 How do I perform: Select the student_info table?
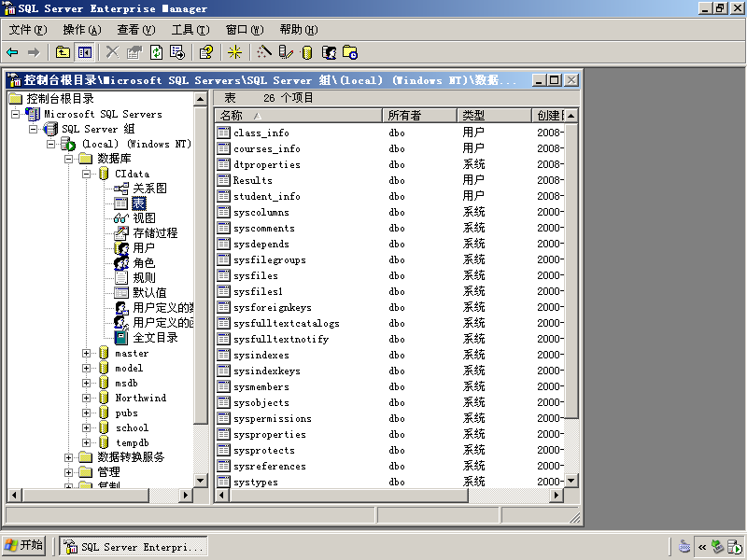(267, 196)
